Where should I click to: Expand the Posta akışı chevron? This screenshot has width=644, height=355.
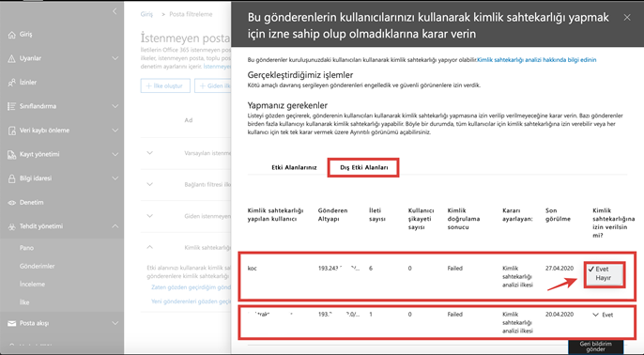point(115,323)
